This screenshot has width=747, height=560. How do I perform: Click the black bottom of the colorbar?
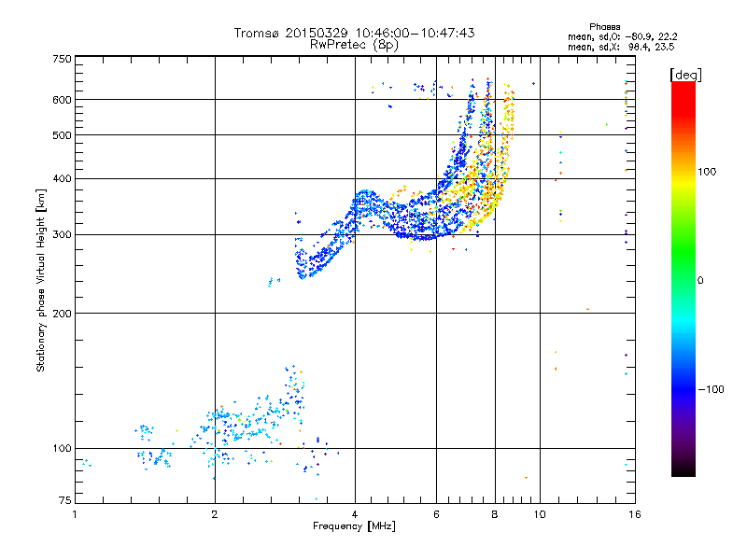tap(684, 472)
